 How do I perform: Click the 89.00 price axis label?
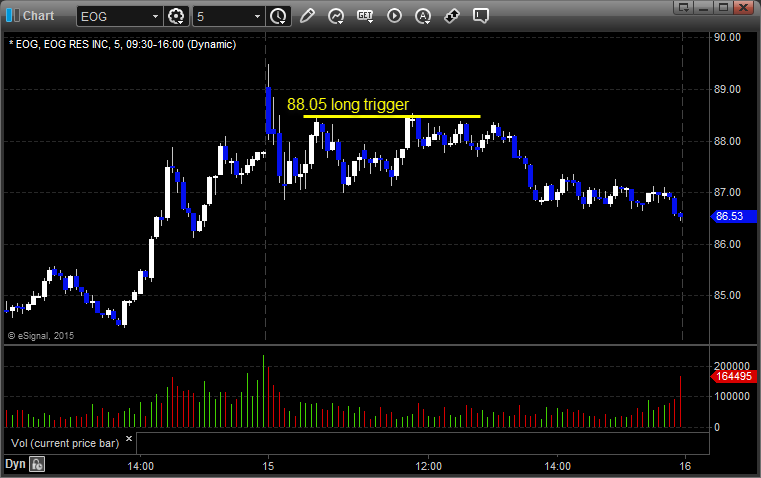click(x=727, y=89)
